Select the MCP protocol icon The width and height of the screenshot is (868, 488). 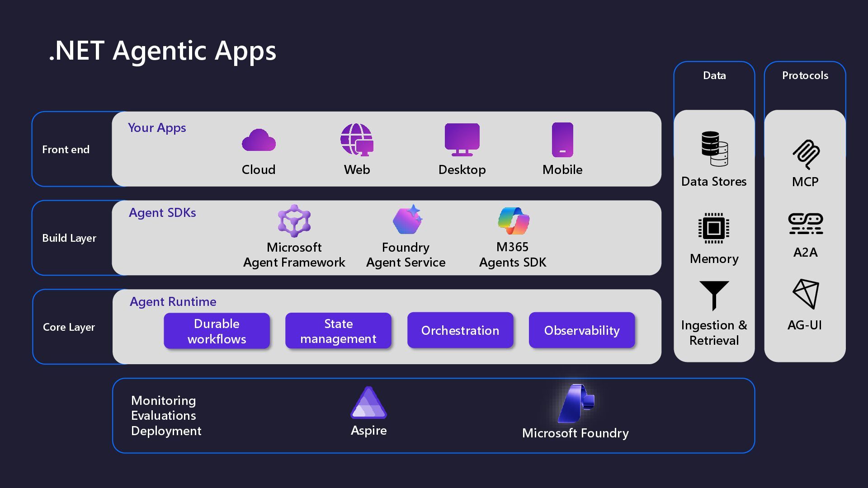point(806,154)
